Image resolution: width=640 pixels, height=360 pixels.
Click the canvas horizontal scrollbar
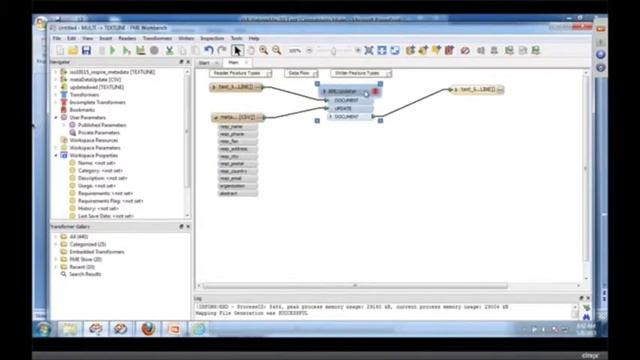click(355, 286)
